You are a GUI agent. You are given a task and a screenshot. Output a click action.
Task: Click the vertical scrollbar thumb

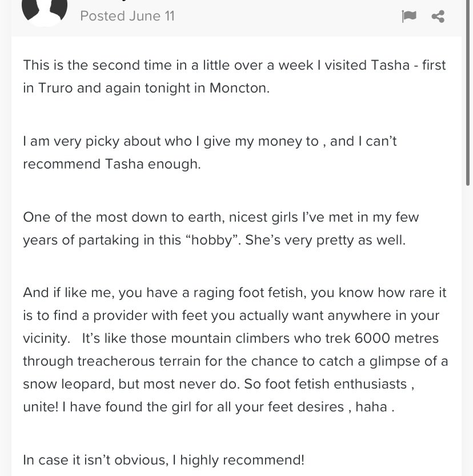[x=469, y=91]
